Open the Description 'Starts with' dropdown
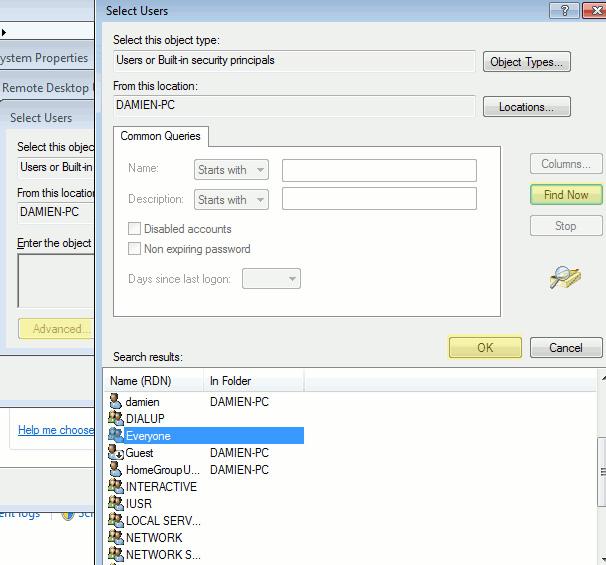This screenshot has height=565, width=606. 231,199
